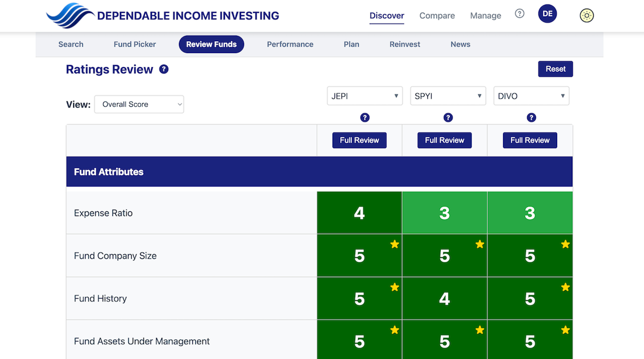This screenshot has width=644, height=359.
Task: Click JEPI Fund Assets Under Management star
Action: 394,330
